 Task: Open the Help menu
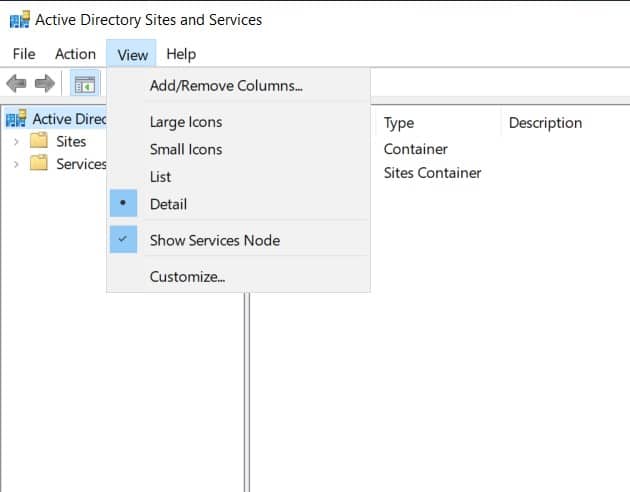click(181, 54)
